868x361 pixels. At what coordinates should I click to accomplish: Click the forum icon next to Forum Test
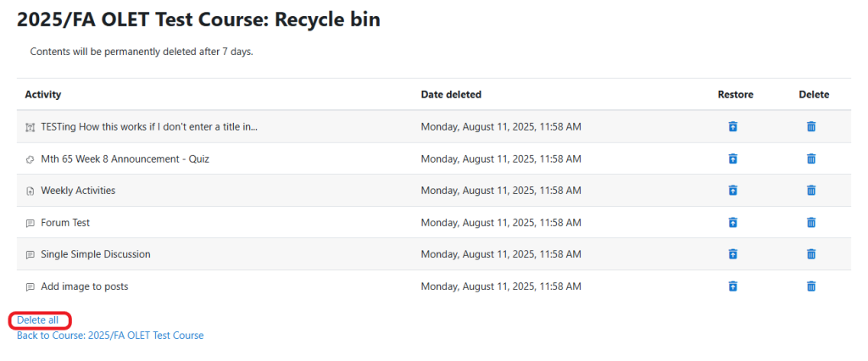pyautogui.click(x=31, y=223)
